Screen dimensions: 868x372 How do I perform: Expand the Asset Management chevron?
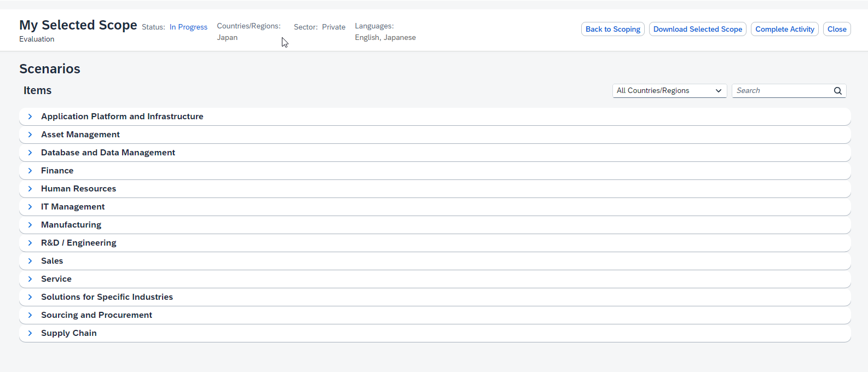(x=30, y=135)
